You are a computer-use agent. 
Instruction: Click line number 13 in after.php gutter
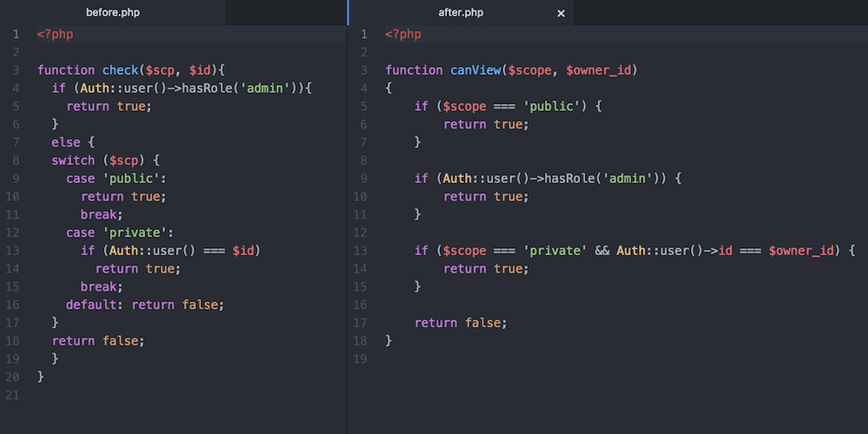click(x=360, y=251)
